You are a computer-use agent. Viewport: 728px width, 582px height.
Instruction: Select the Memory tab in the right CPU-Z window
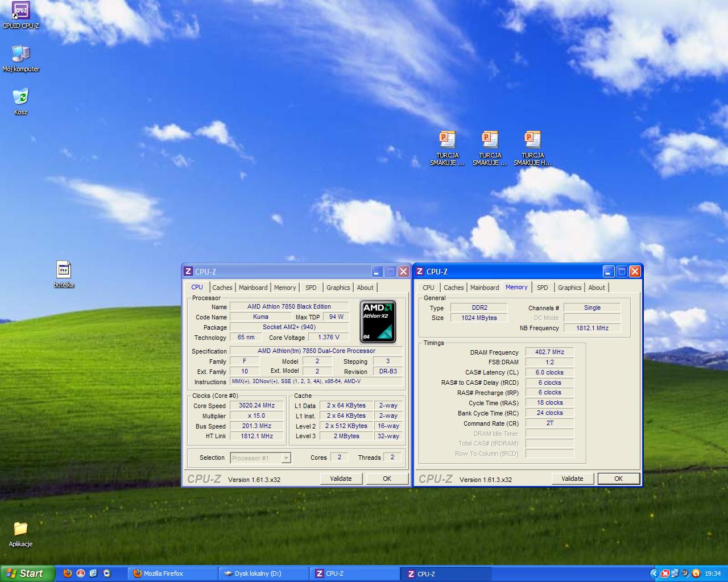516,287
